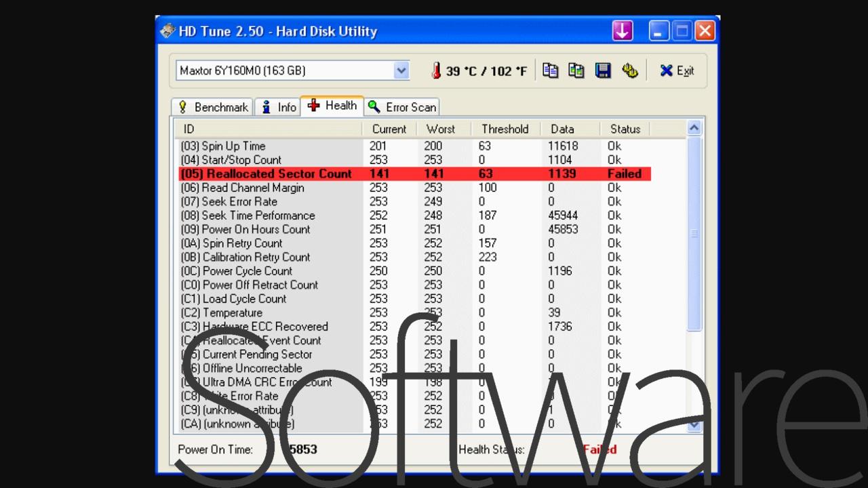Screen dimensions: 868x488
Task: Select the (C1) Load Cycle Count row
Action: click(414, 299)
